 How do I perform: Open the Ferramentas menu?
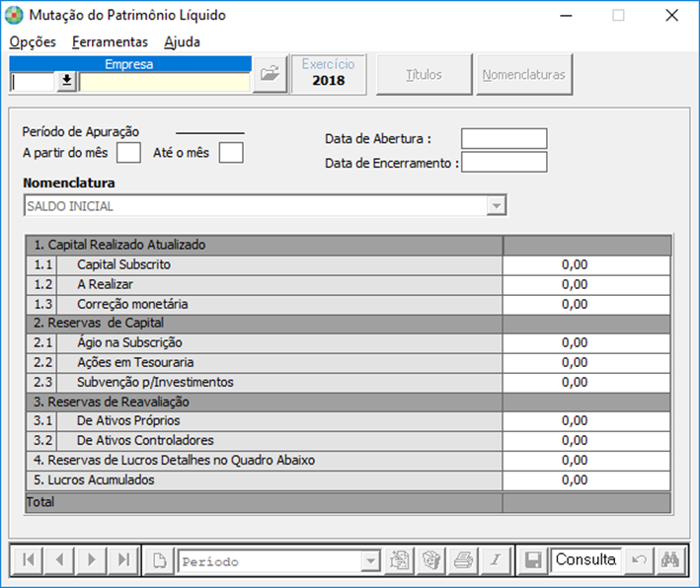(x=110, y=42)
